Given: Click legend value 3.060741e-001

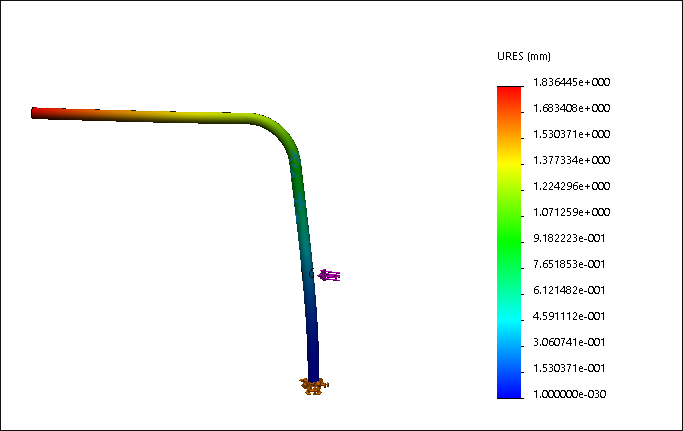Looking at the screenshot, I should click(569, 342).
